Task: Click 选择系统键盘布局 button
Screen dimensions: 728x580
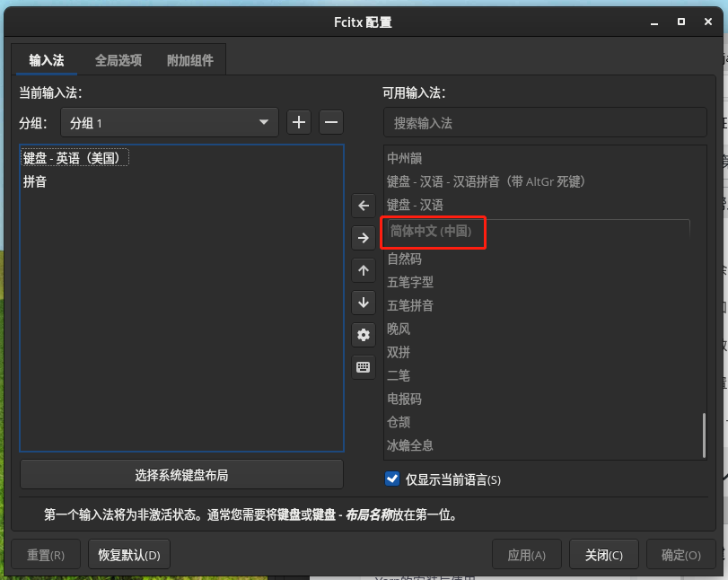Action: click(181, 475)
